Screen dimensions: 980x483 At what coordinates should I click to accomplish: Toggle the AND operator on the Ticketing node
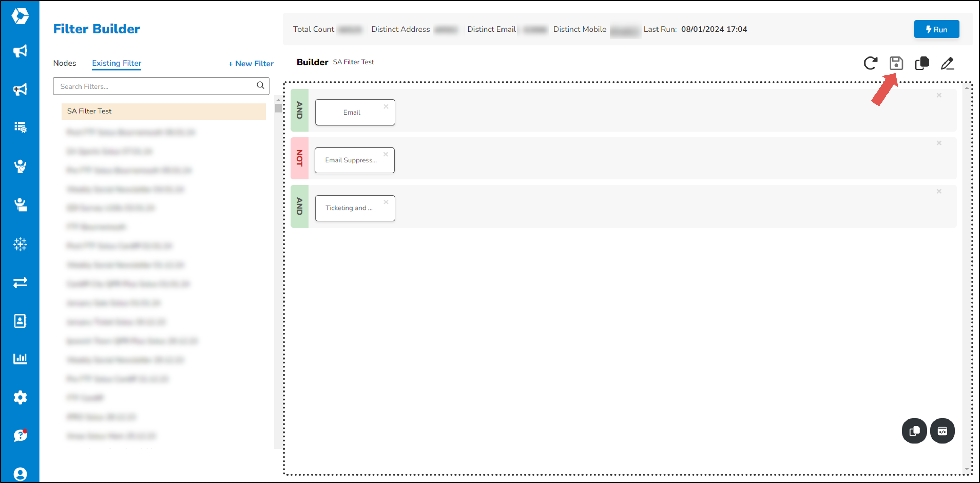pyautogui.click(x=299, y=207)
